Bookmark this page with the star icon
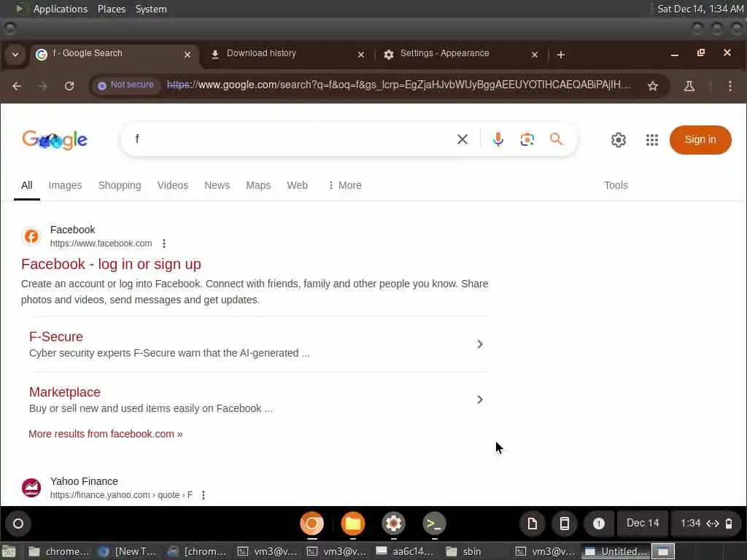Viewport: 747px width, 560px height. coord(653,86)
